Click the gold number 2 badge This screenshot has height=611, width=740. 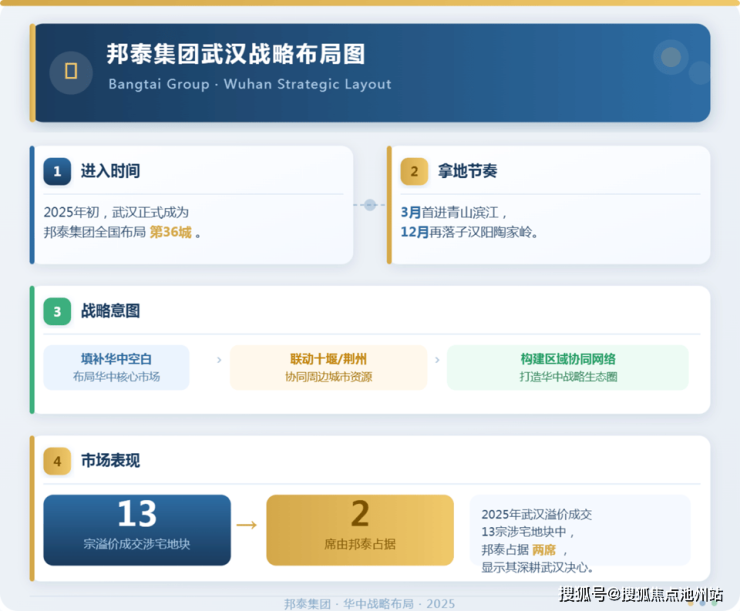click(414, 171)
